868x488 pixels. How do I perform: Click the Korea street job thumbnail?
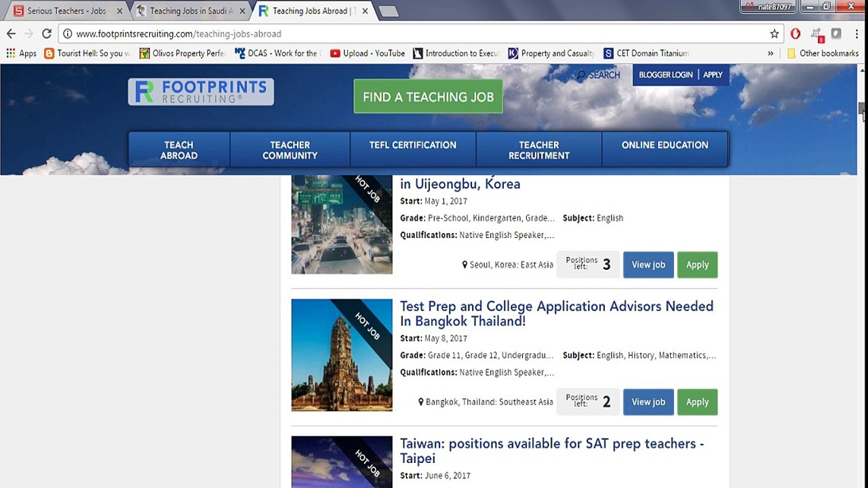342,224
